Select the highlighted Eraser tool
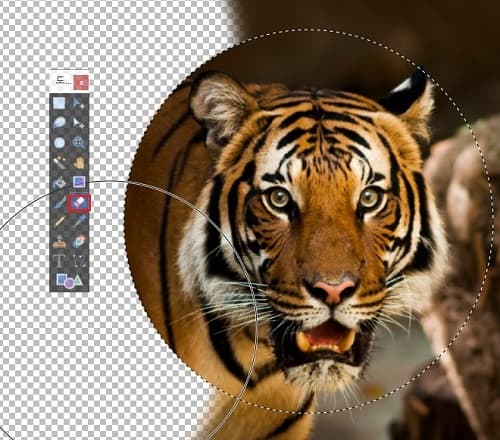500x440 pixels. (79, 202)
